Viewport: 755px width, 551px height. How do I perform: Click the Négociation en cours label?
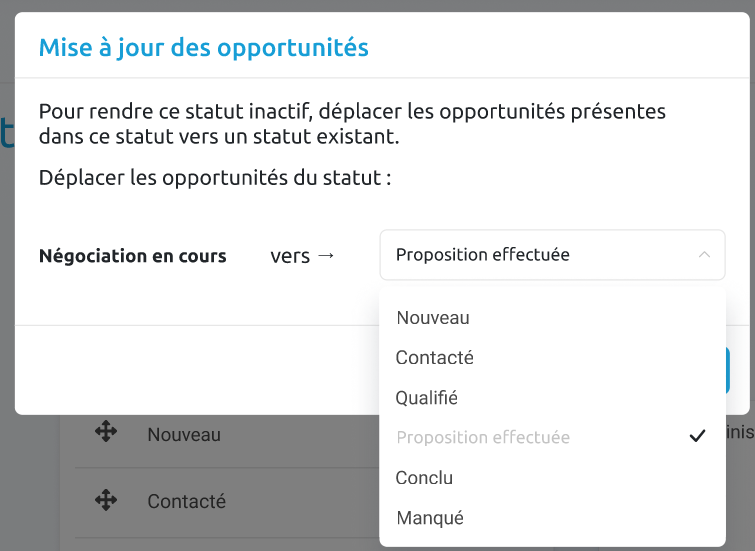tap(132, 256)
